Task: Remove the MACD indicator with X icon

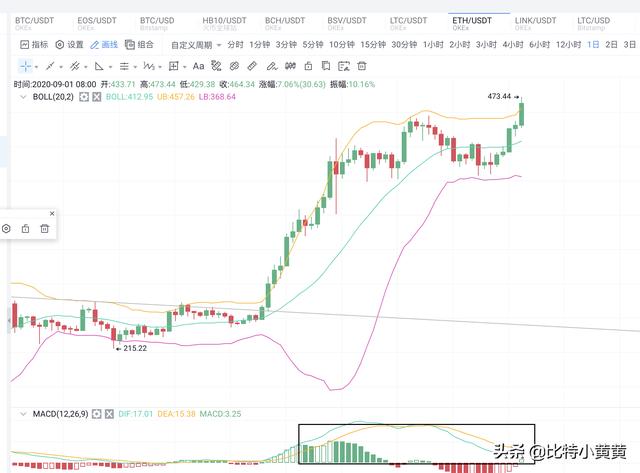Action: click(109, 414)
